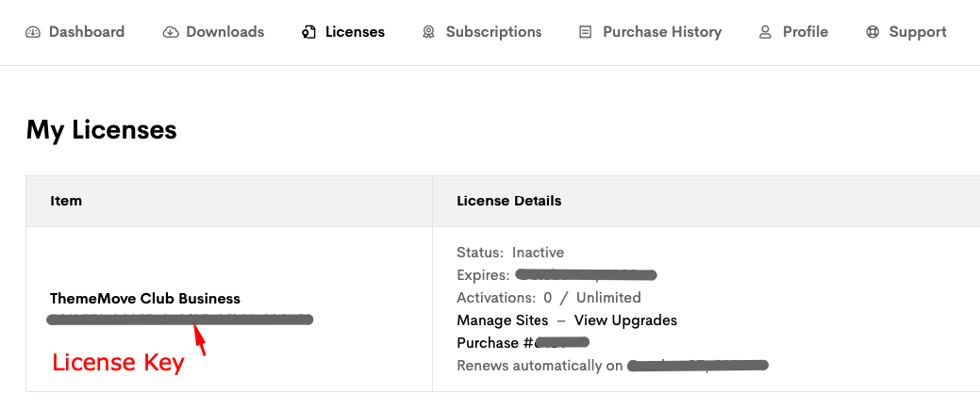Click the Dashboard gauge icon
980x410 pixels.
tap(32, 32)
